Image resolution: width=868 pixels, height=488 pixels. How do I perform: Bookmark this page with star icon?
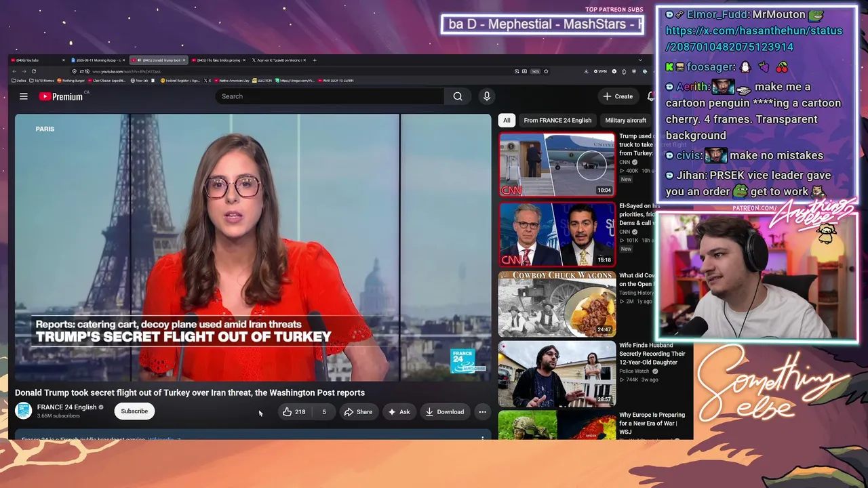[x=546, y=71]
